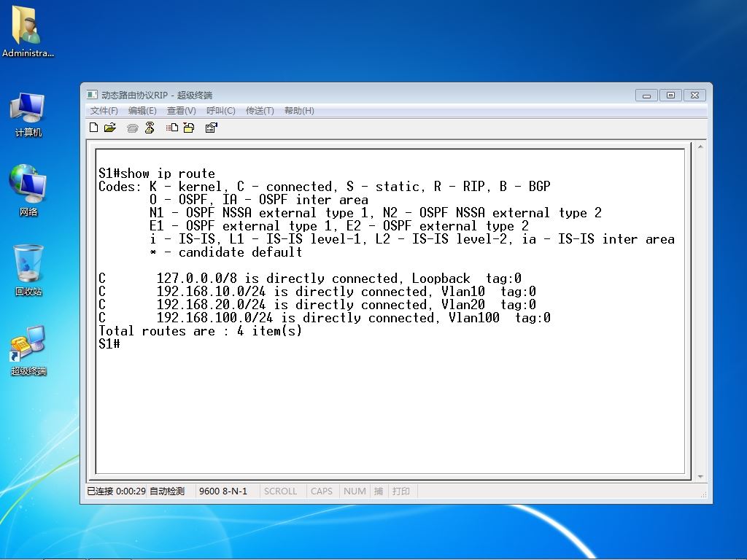Click the window resize grip corner
747x560 pixels.
pyautogui.click(x=704, y=495)
